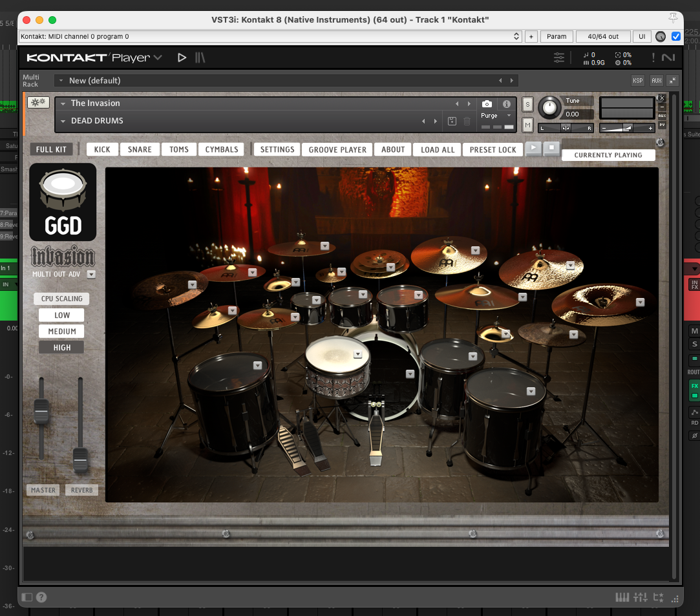The width and height of the screenshot is (700, 616).
Task: Click the help question mark icon
Action: (41, 597)
